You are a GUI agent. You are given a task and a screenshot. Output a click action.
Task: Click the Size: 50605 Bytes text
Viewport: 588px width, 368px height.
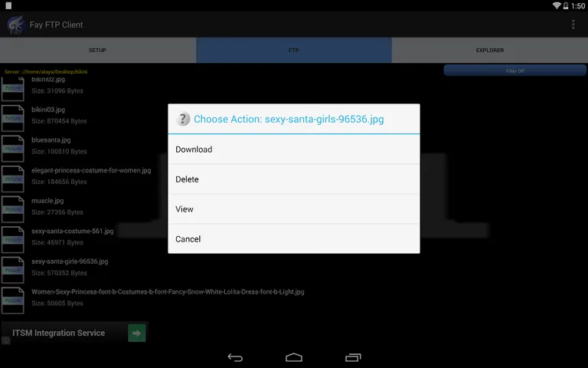(57, 304)
